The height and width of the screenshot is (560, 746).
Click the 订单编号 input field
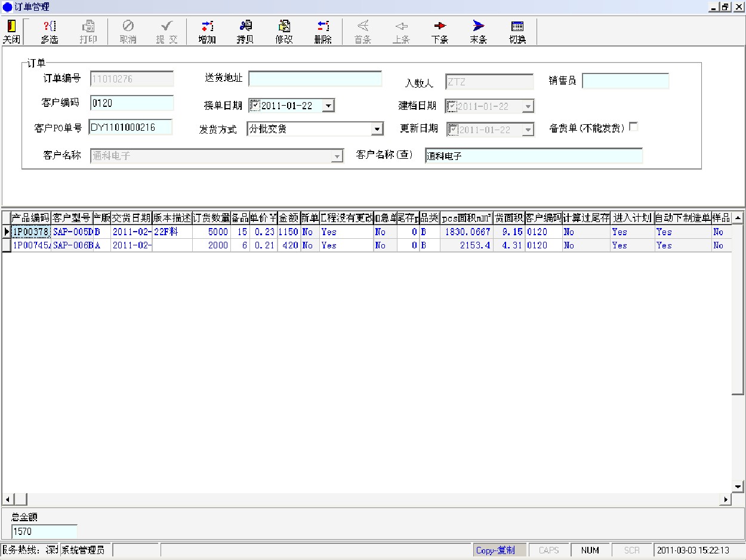[x=132, y=79]
